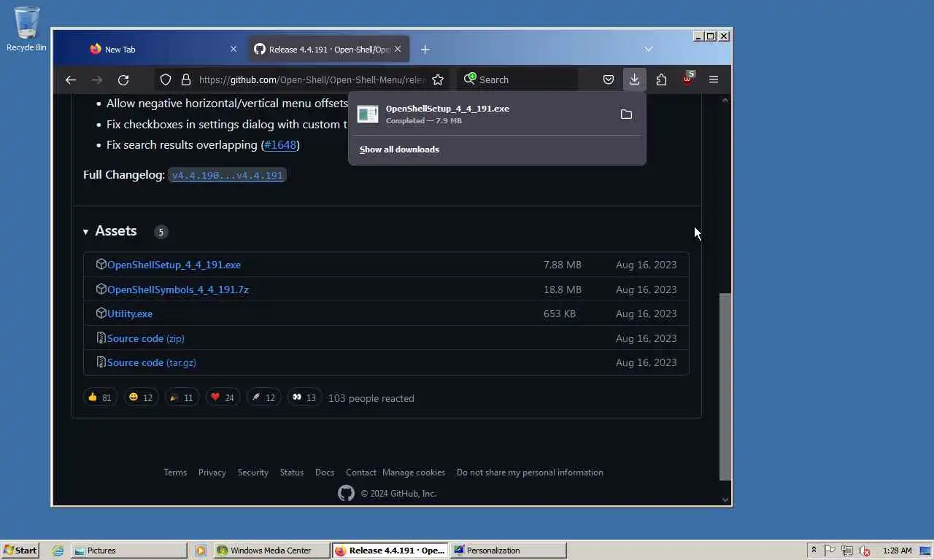Select the Release 4.4.191 Open-Shell tab
The height and width of the screenshot is (560, 934).
coord(328,49)
